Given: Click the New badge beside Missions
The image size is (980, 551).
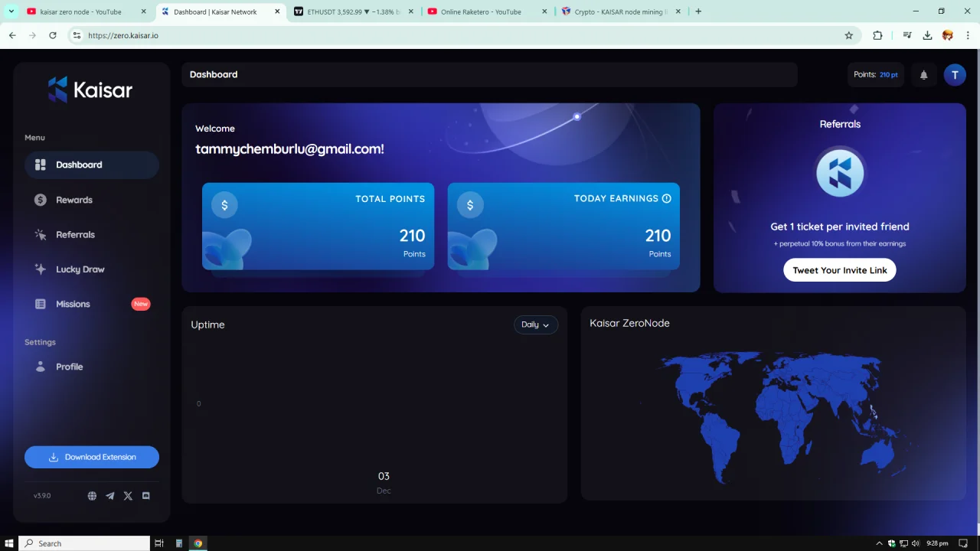Looking at the screenshot, I should pyautogui.click(x=141, y=304).
